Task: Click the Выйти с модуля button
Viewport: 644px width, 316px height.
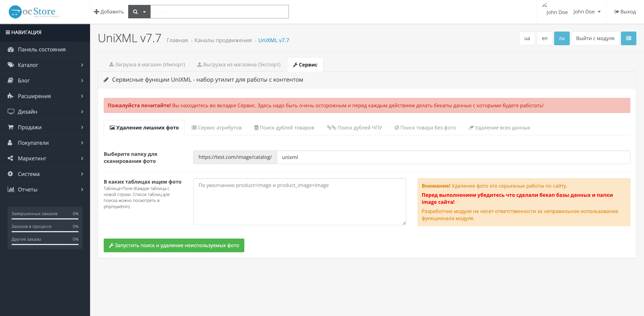Action: (595, 38)
